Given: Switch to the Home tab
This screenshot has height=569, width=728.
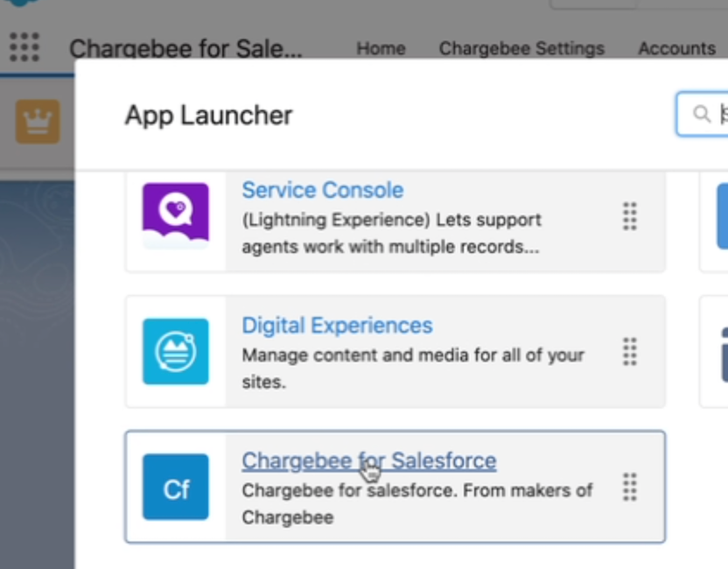Looking at the screenshot, I should (381, 48).
